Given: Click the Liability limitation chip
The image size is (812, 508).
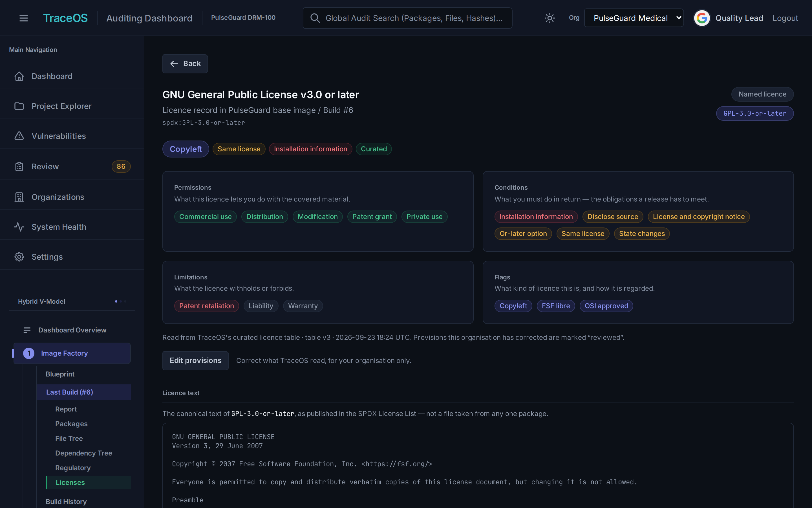Looking at the screenshot, I should [x=261, y=306].
